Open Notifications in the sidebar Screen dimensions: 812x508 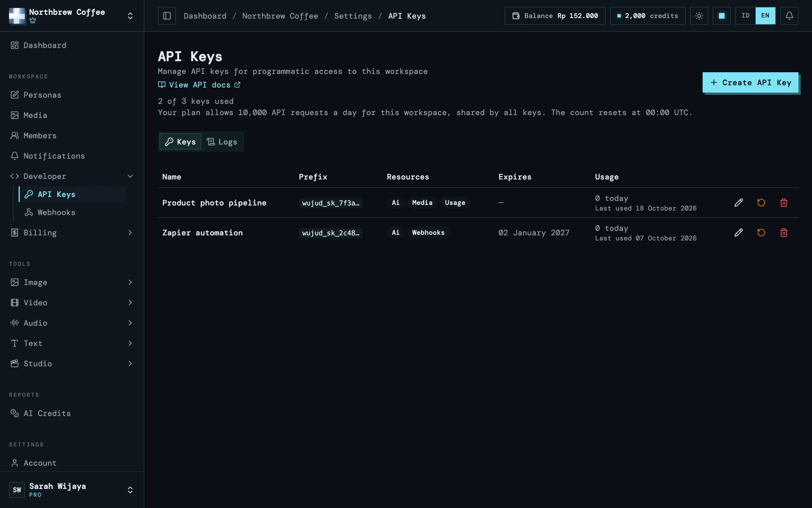(x=72, y=156)
